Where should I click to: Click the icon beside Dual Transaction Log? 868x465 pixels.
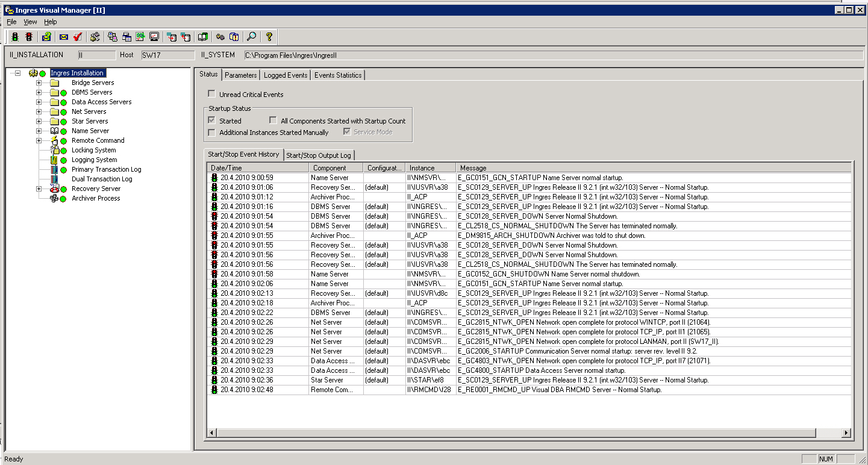[x=54, y=179]
